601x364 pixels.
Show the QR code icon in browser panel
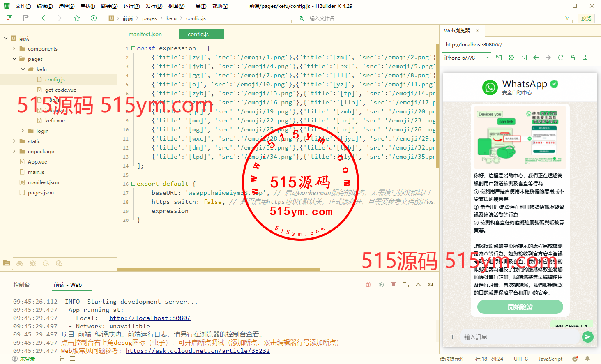coord(585,58)
